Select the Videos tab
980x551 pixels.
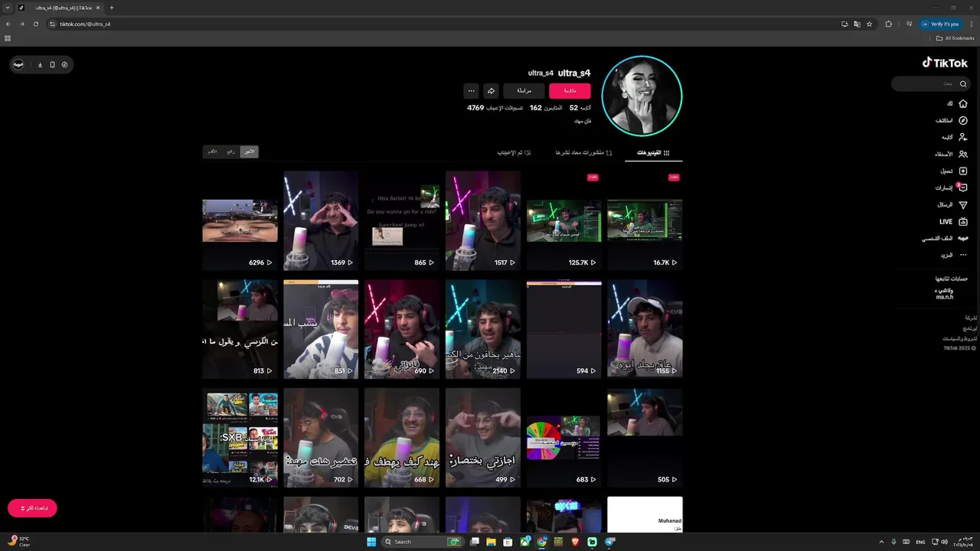tap(653, 152)
